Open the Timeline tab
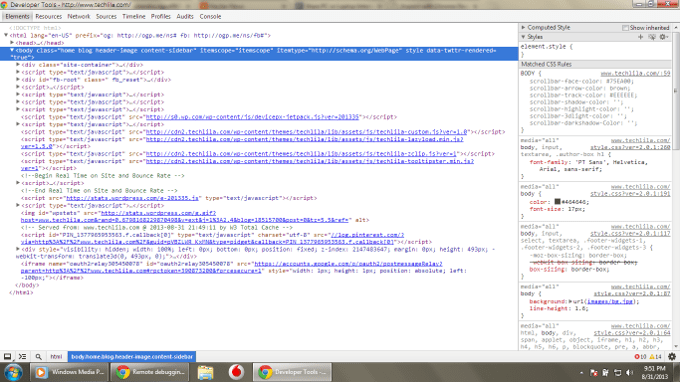This screenshot has height=382, width=680. 134,16
